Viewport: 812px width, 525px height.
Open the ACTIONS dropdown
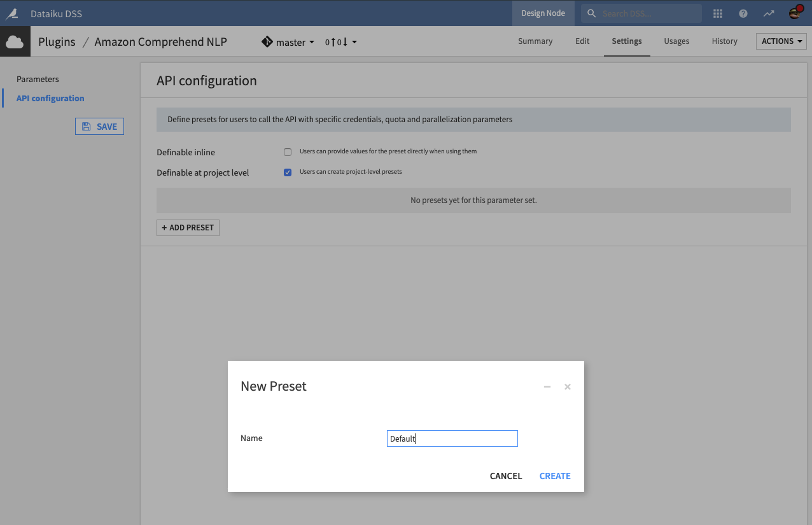pyautogui.click(x=781, y=41)
